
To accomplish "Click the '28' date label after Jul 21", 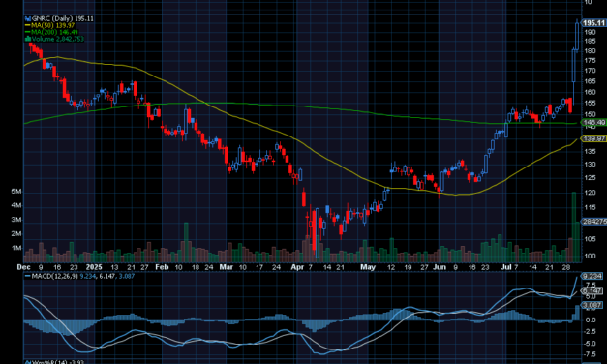I will coord(566,267).
